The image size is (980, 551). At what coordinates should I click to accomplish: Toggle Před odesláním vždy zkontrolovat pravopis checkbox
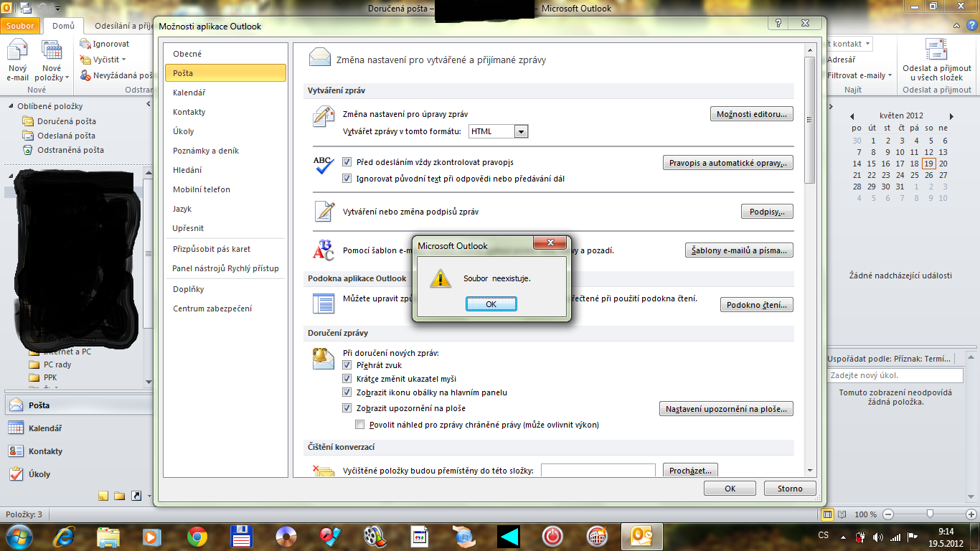[347, 163]
